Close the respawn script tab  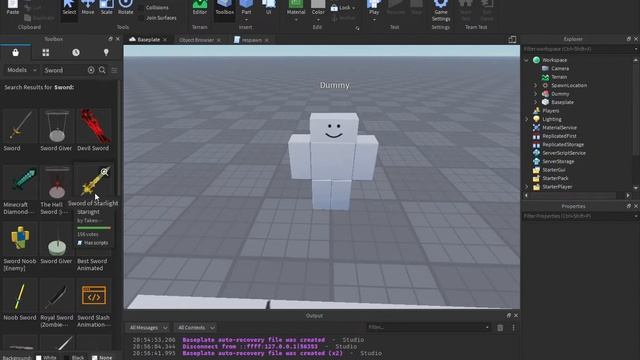coord(267,40)
